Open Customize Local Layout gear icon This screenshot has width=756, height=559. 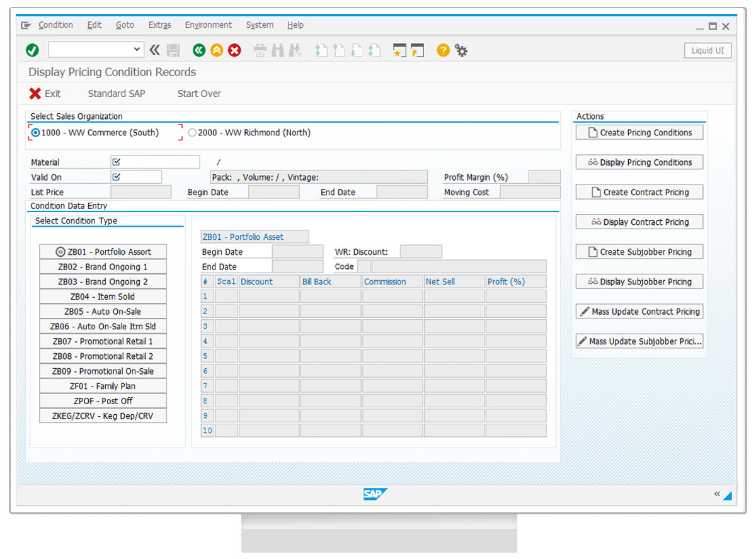pos(461,50)
